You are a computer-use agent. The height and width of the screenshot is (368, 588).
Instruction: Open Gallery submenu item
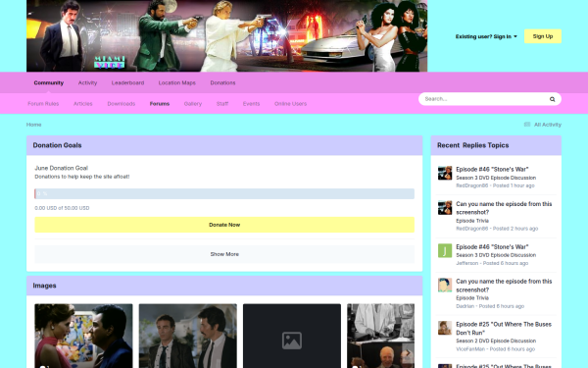193,104
